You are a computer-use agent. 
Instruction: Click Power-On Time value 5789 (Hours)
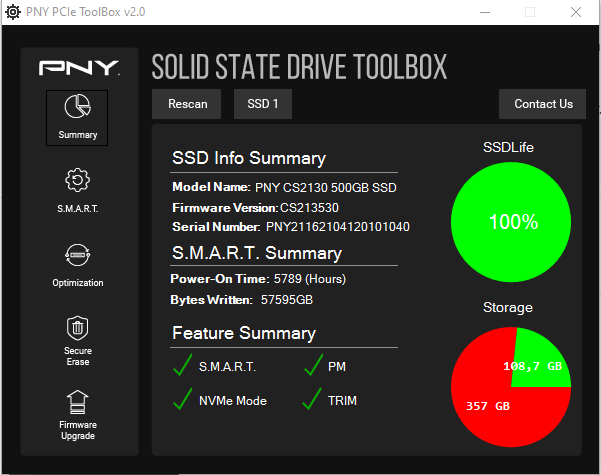tap(310, 279)
